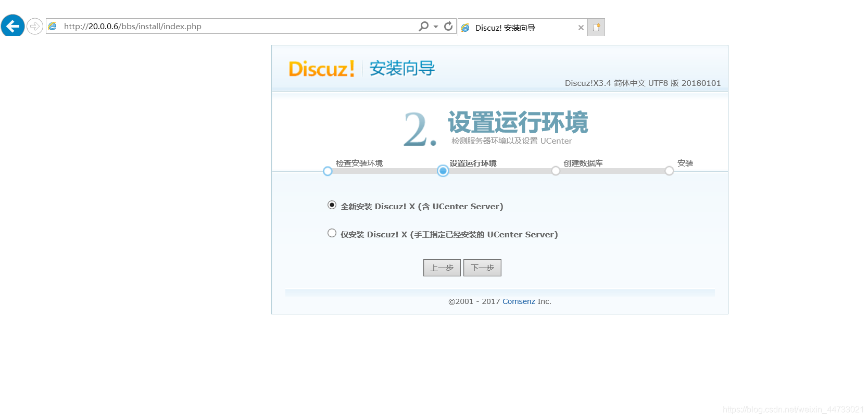Select the Discuz! 安装向导 browser tab

(522, 28)
